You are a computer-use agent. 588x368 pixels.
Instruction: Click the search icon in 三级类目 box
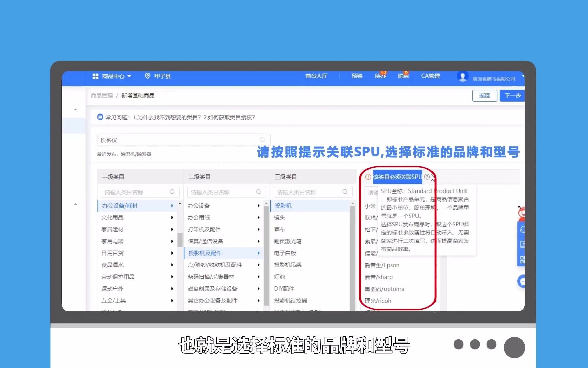(345, 192)
